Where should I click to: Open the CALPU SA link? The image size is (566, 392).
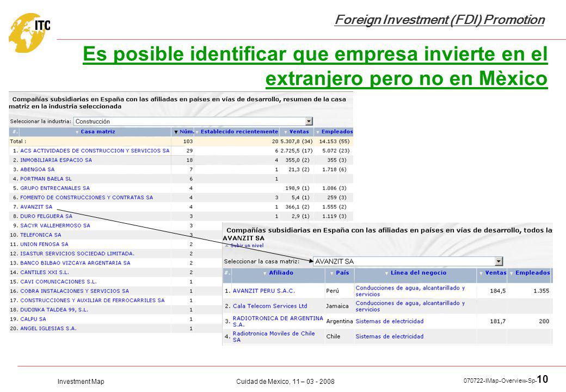pyautogui.click(x=33, y=320)
